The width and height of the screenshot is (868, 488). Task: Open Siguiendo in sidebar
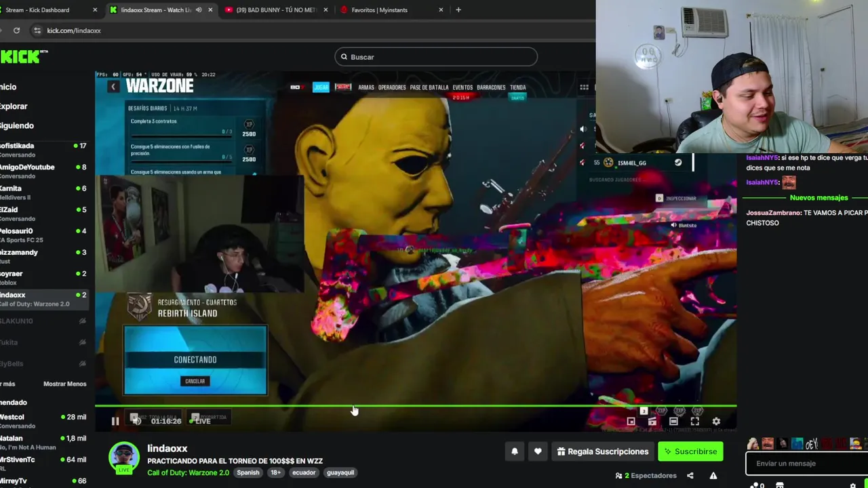pyautogui.click(x=16, y=125)
